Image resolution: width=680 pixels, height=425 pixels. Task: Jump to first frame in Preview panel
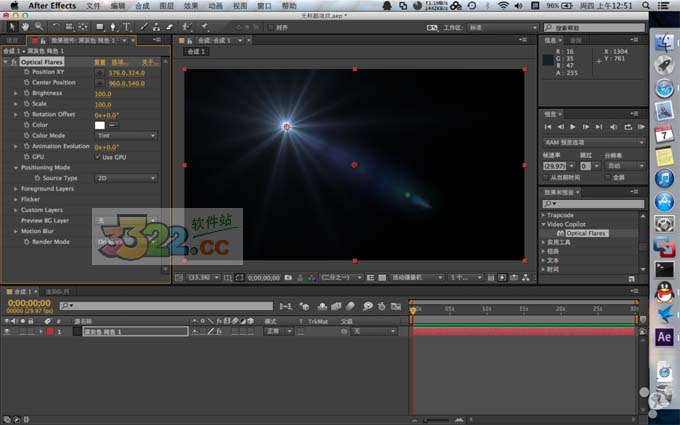548,127
